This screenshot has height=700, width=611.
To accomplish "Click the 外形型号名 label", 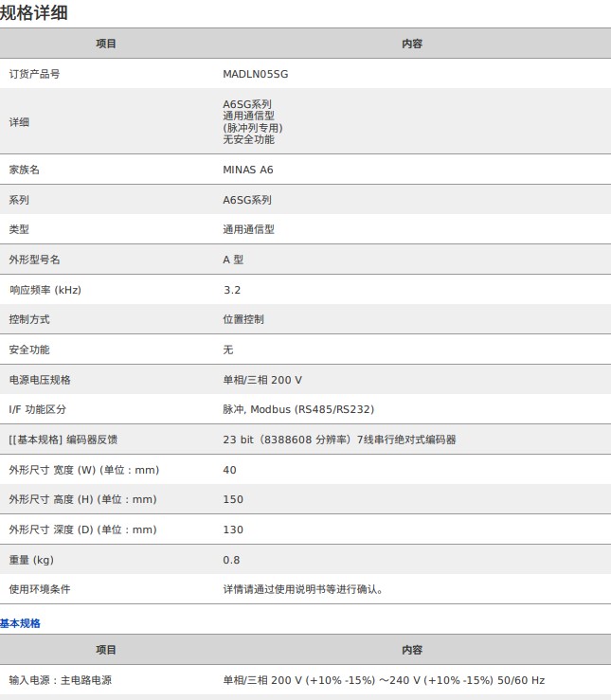I will coord(34,260).
